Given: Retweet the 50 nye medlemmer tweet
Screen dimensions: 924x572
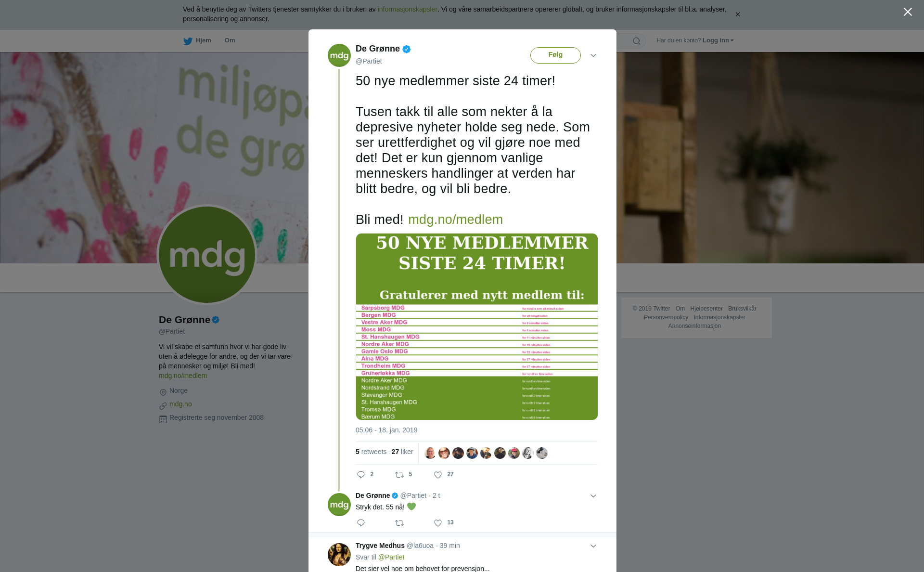Looking at the screenshot, I should click(399, 475).
